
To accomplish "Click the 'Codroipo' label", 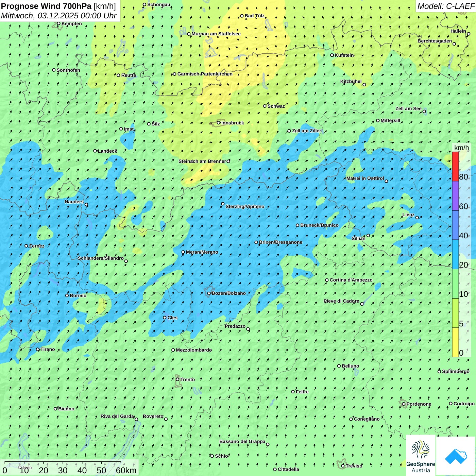I will coord(464,404).
